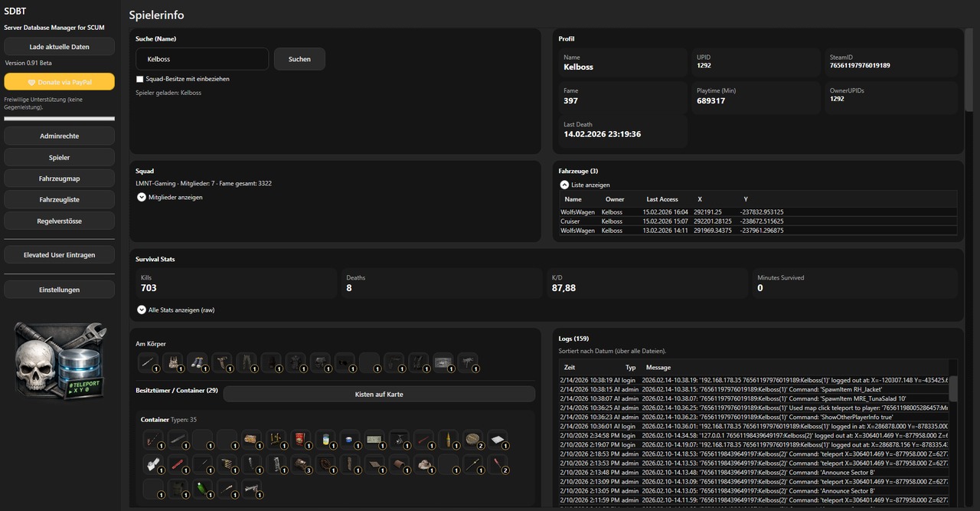Select the fishing reel container item
The height and width of the screenshot is (511, 980).
coord(399,440)
